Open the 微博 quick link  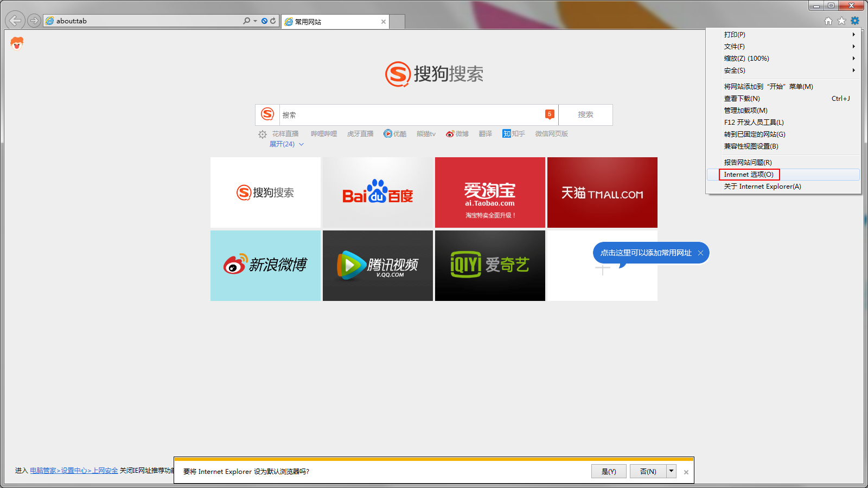click(457, 134)
